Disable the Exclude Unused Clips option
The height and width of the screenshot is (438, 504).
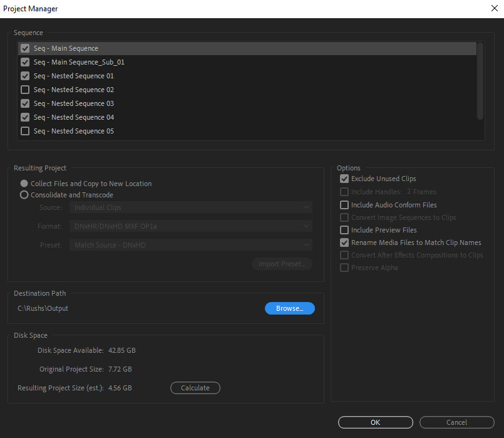pos(344,179)
